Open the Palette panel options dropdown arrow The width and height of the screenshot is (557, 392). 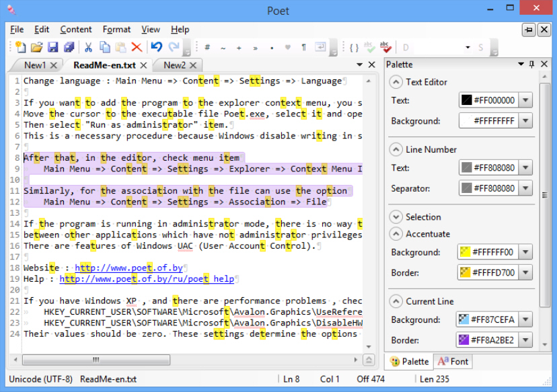point(521,65)
